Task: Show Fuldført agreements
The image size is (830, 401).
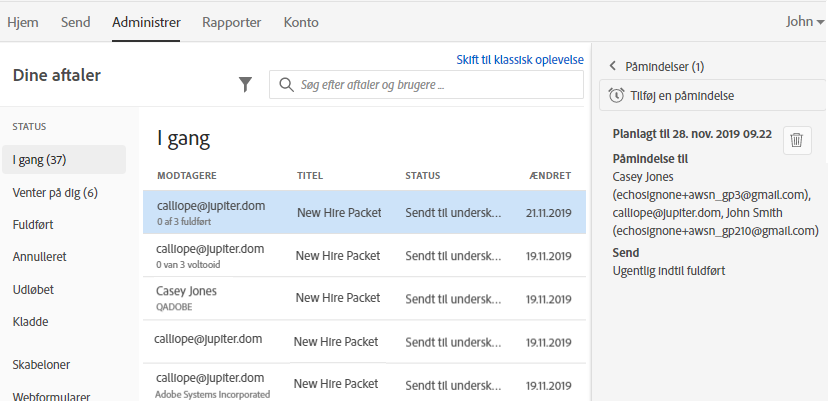Action: [x=33, y=224]
